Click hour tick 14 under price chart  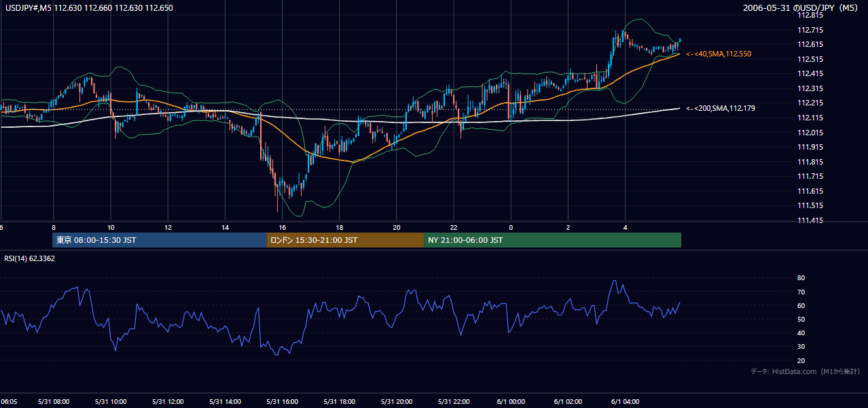point(225,228)
